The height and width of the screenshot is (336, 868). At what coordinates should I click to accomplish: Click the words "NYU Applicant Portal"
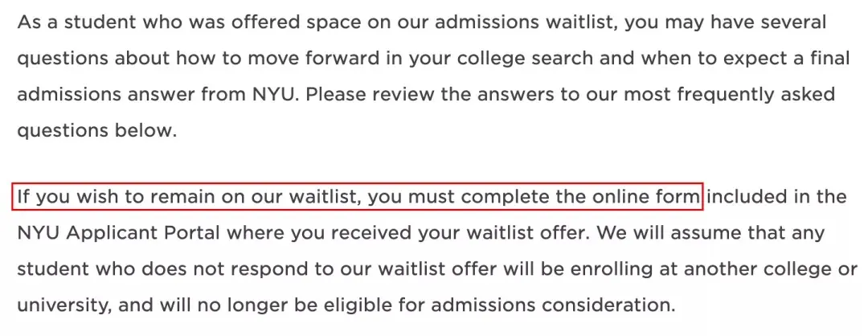coord(117,233)
